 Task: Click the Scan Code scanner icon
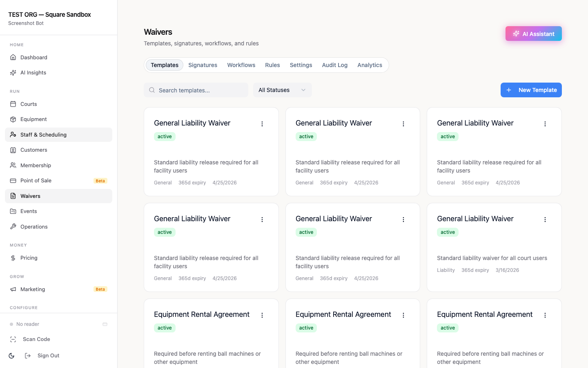click(x=13, y=339)
